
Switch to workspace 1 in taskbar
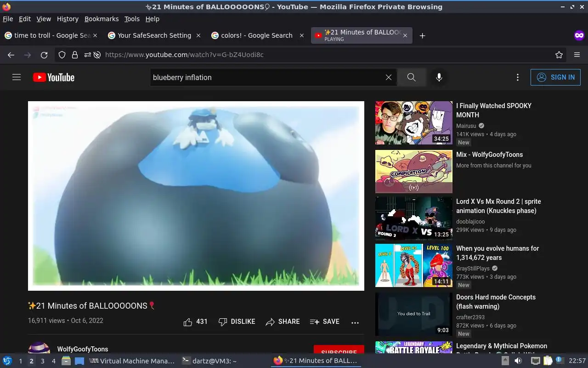click(20, 361)
